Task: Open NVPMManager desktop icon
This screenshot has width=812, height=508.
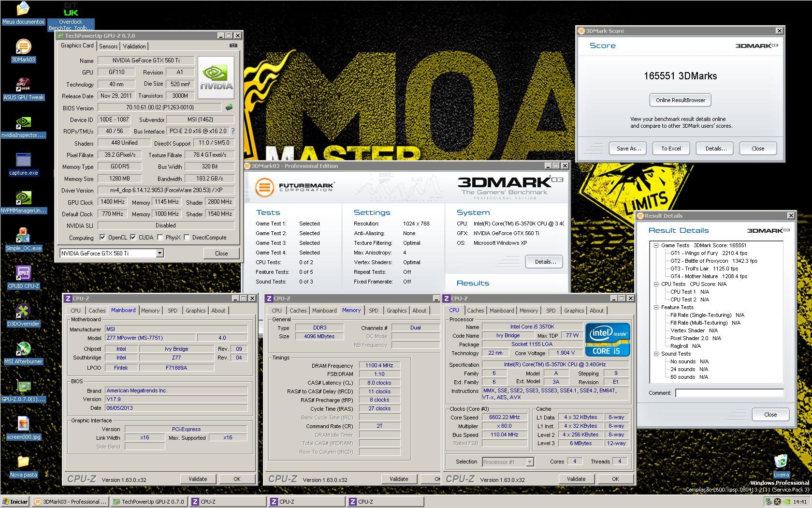Action: click(23, 202)
